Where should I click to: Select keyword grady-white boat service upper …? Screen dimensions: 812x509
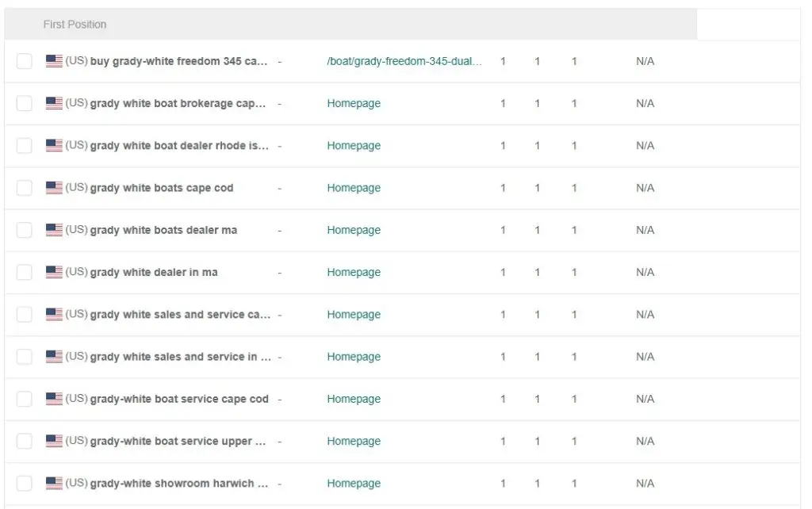coord(178,441)
